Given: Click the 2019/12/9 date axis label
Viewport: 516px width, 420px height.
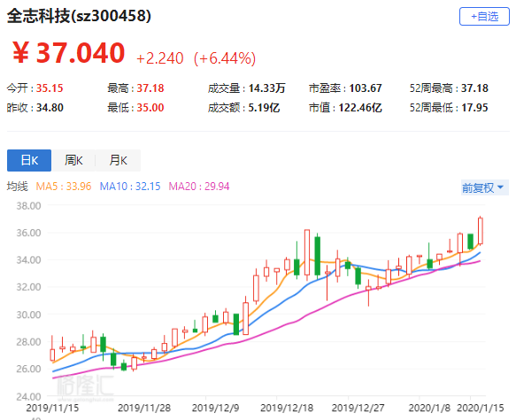Looking at the screenshot, I should click(216, 408).
